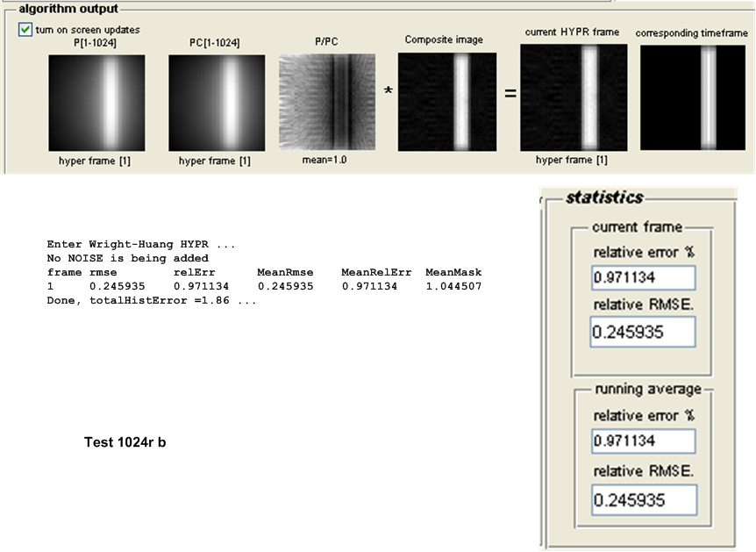This screenshot has height=552, width=756.
Task: Click the multiplication asterisk symbol
Action: coord(387,92)
